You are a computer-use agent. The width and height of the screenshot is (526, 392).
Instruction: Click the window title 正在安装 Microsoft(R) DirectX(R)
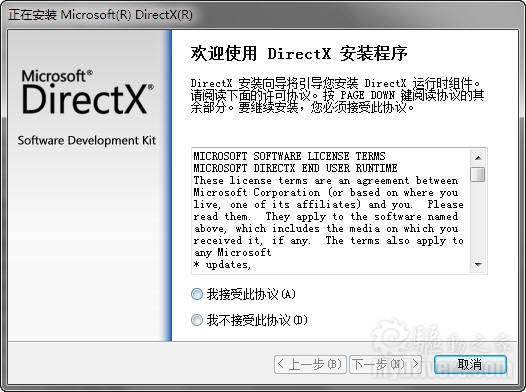100,15
